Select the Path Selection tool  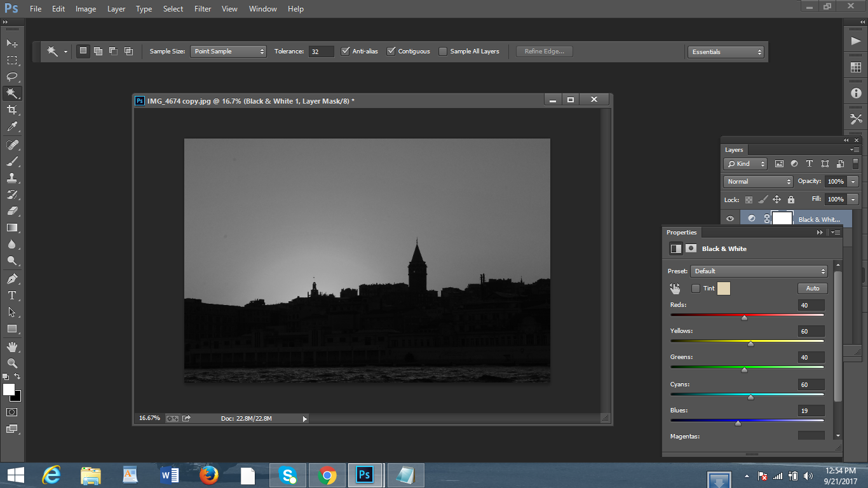click(x=12, y=312)
